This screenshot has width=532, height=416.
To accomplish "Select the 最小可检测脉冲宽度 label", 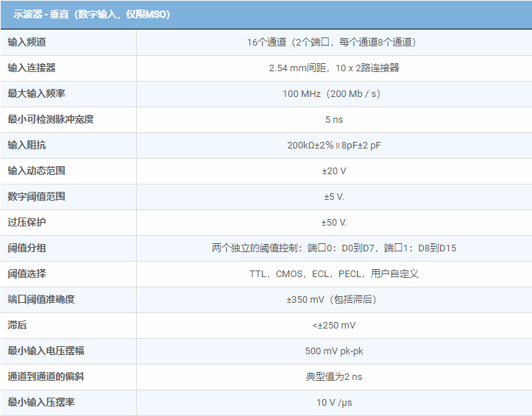I will [51, 119].
